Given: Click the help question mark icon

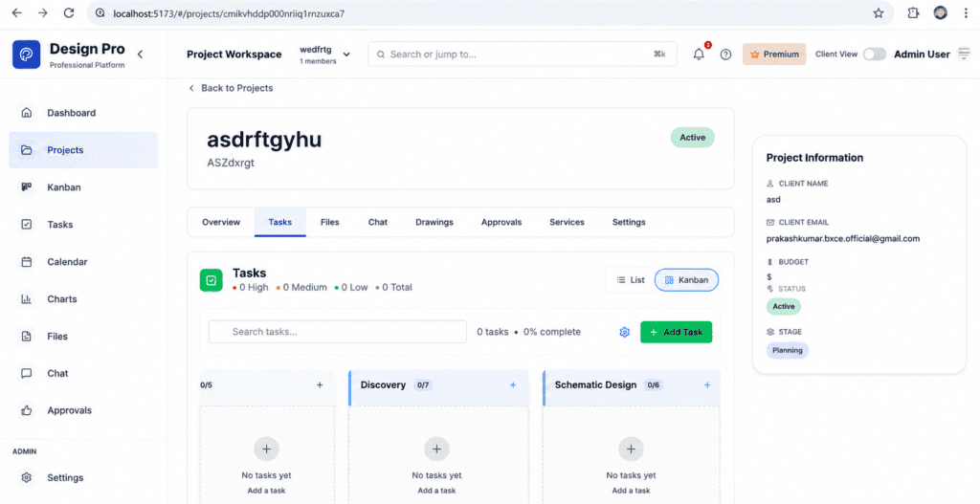Looking at the screenshot, I should click(725, 55).
